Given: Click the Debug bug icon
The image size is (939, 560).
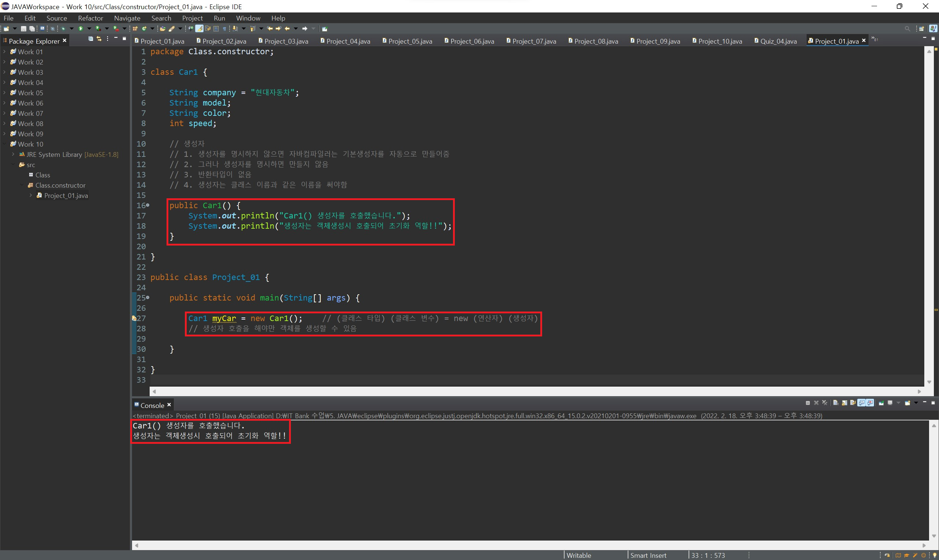Looking at the screenshot, I should click(63, 29).
